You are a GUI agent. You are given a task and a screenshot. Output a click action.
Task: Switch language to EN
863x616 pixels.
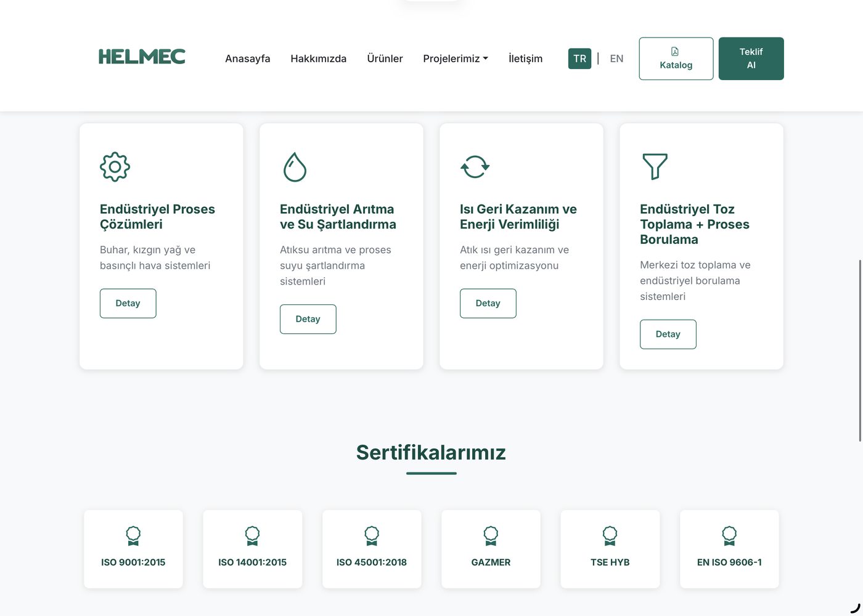616,59
